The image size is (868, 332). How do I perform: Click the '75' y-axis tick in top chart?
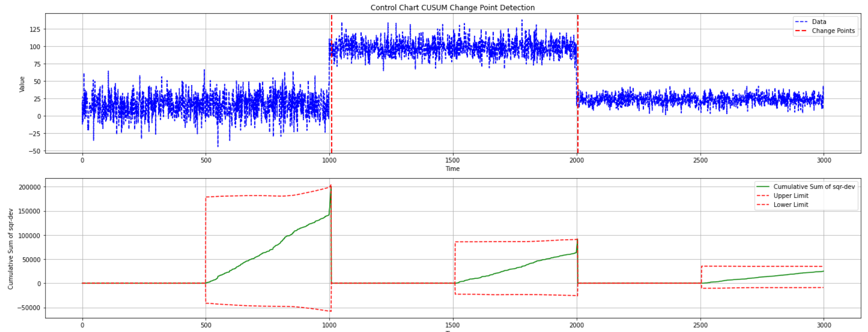pyautogui.click(x=37, y=64)
